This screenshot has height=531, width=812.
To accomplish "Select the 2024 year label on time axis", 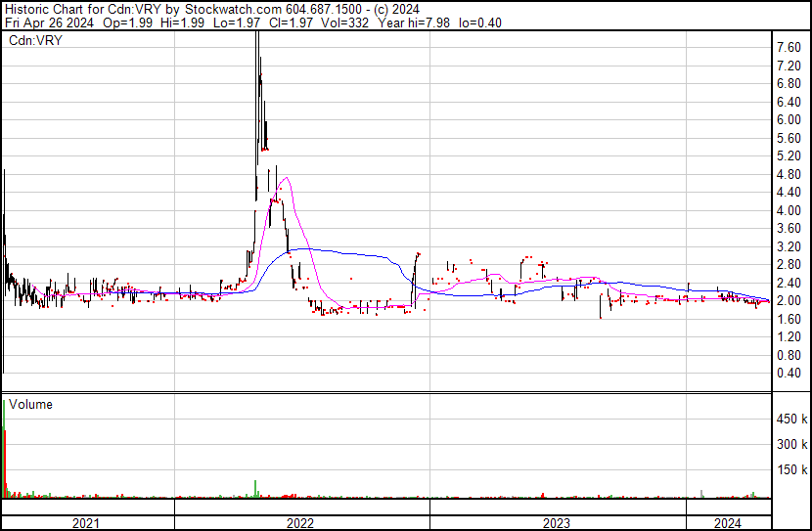I will tap(728, 523).
